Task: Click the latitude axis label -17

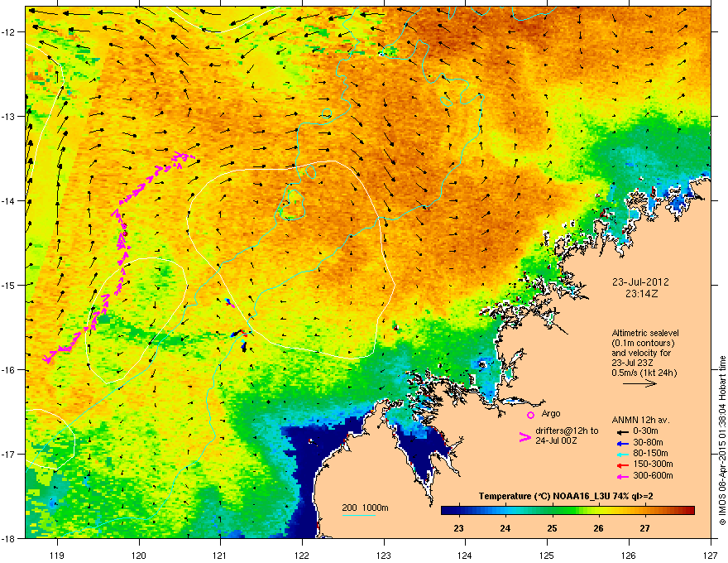Action: [x=9, y=455]
